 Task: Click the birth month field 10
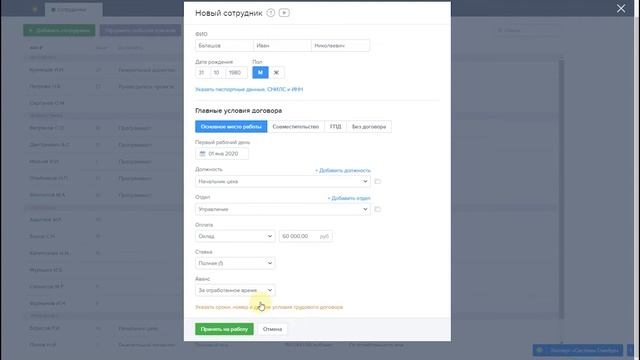coord(218,73)
